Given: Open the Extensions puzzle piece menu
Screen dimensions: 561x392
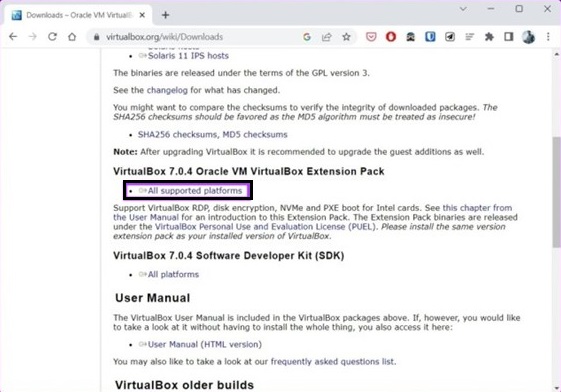Looking at the screenshot, I should (489, 36).
